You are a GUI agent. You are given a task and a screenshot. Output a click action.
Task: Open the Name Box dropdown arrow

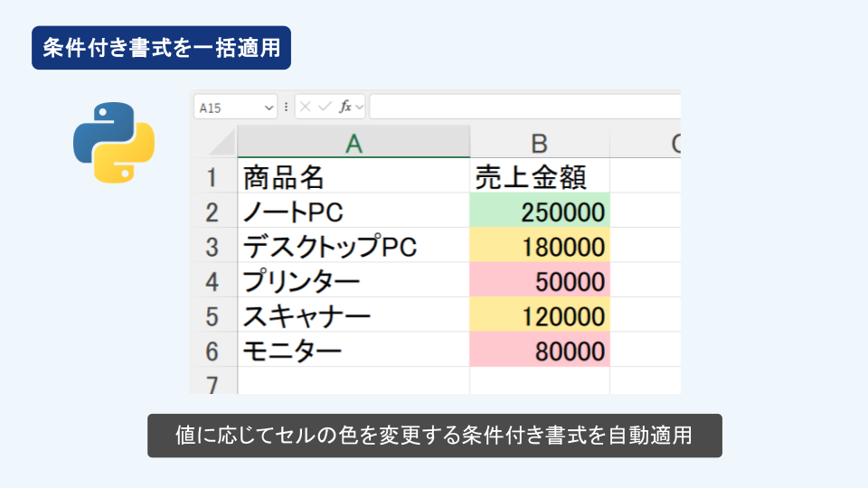point(269,108)
